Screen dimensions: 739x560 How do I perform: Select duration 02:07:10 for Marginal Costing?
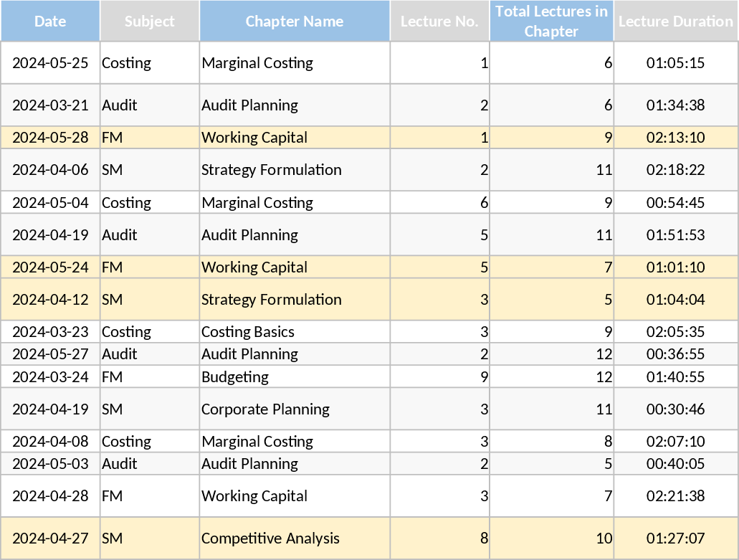(674, 441)
